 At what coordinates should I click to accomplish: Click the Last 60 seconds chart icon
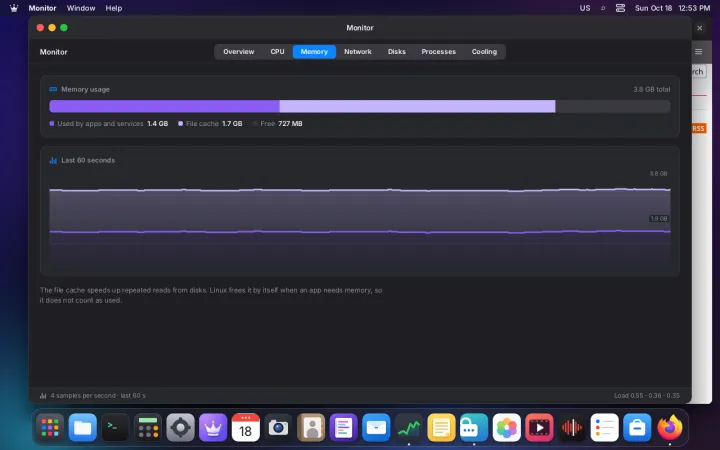[53, 160]
